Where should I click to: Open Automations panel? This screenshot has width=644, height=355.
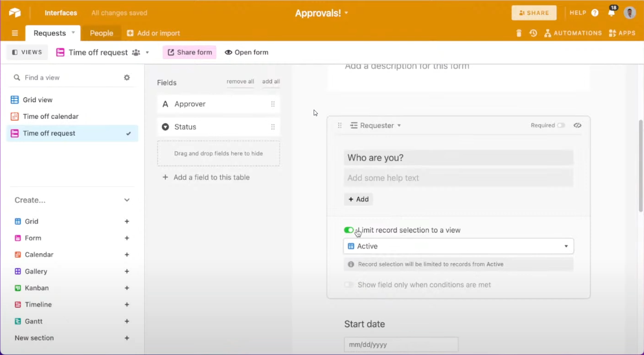(x=573, y=33)
